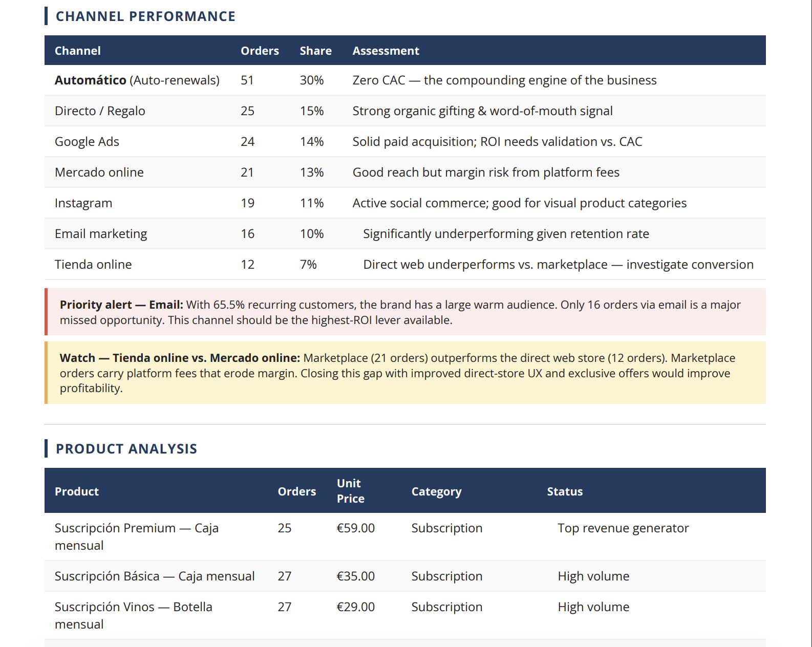Click the 13% share value
Image resolution: width=812 pixels, height=647 pixels.
point(312,172)
